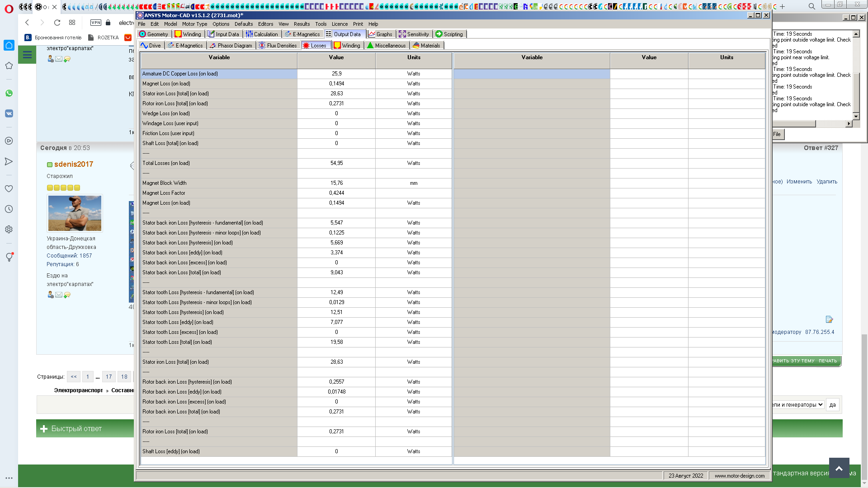Screen dimensions: 868x488
Task: Click the 'Total Losses (on load)' variable
Action: (x=166, y=163)
